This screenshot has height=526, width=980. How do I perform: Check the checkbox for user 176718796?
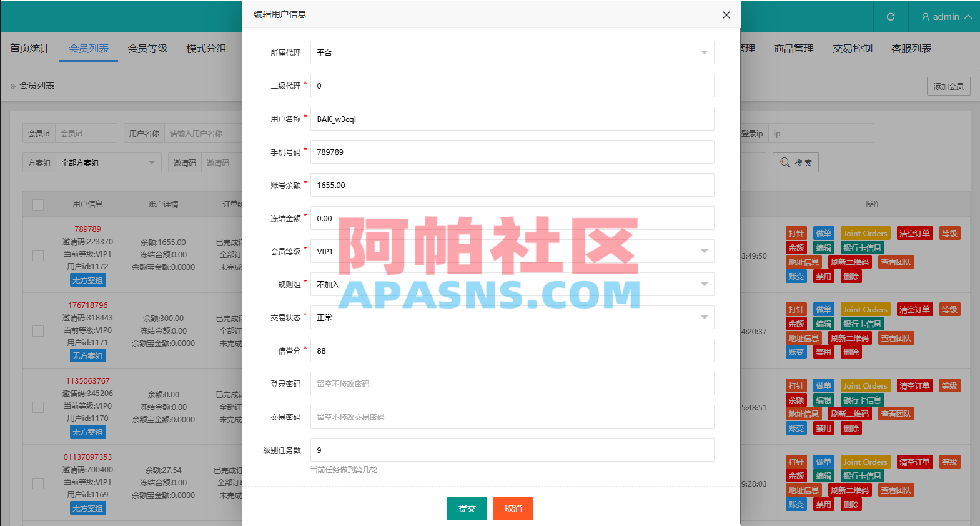pyautogui.click(x=38, y=331)
